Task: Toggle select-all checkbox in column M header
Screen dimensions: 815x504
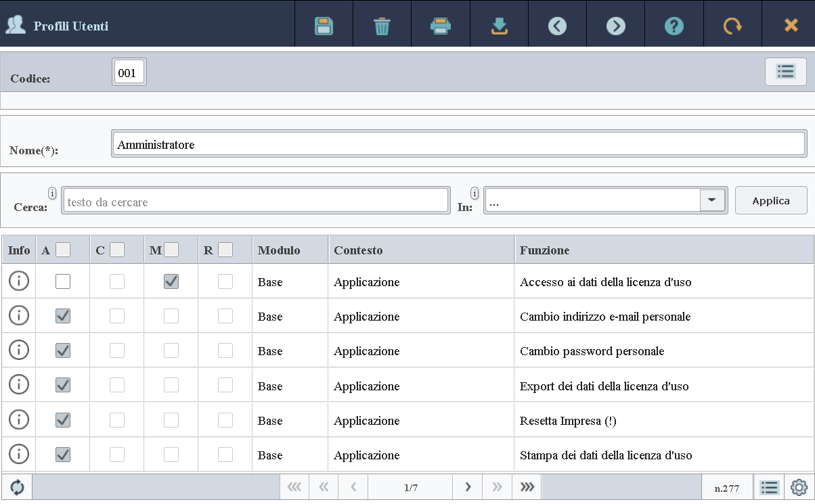Action: point(171,250)
